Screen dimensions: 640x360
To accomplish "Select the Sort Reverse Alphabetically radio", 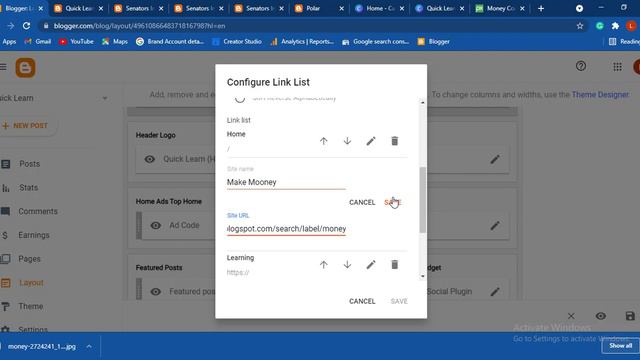I will pyautogui.click(x=240, y=98).
